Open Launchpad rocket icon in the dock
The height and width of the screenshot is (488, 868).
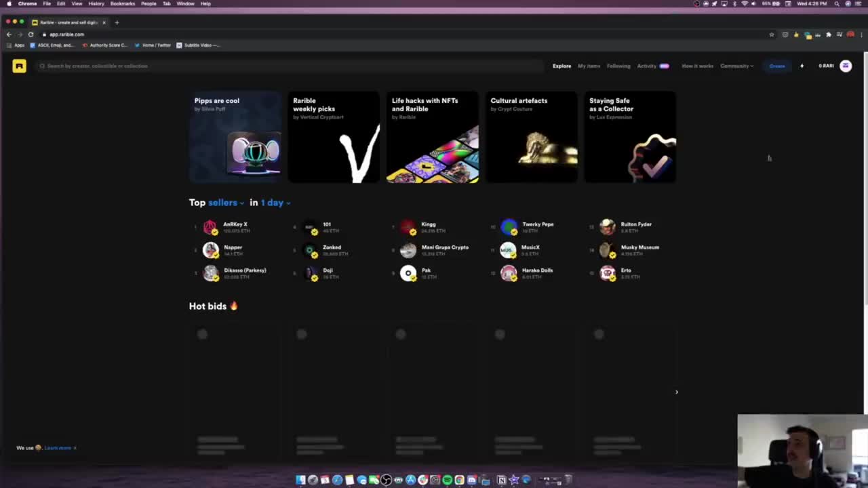tap(313, 480)
